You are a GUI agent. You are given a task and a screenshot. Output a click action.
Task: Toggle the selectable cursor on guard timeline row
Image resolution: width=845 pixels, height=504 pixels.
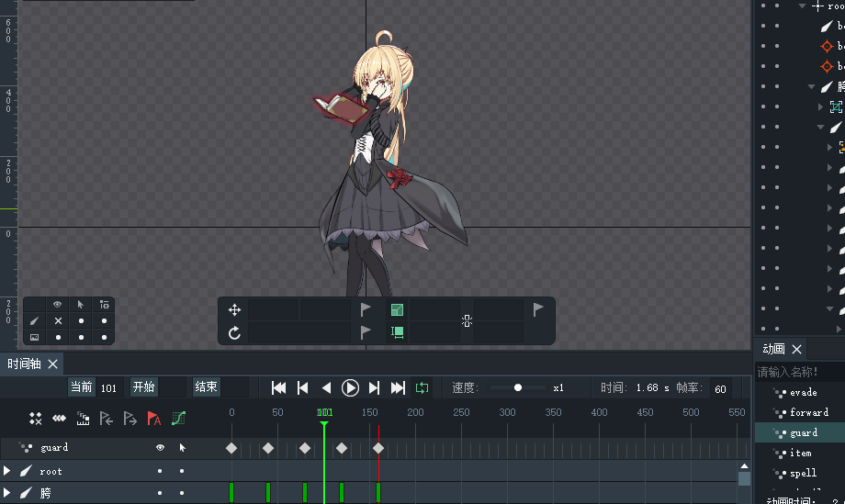pos(182,447)
